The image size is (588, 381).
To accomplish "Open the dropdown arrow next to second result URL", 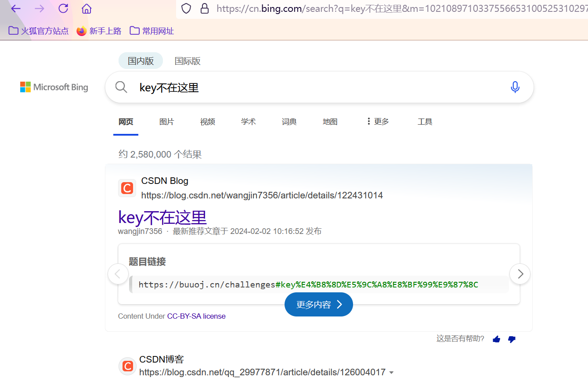I will tap(391, 372).
